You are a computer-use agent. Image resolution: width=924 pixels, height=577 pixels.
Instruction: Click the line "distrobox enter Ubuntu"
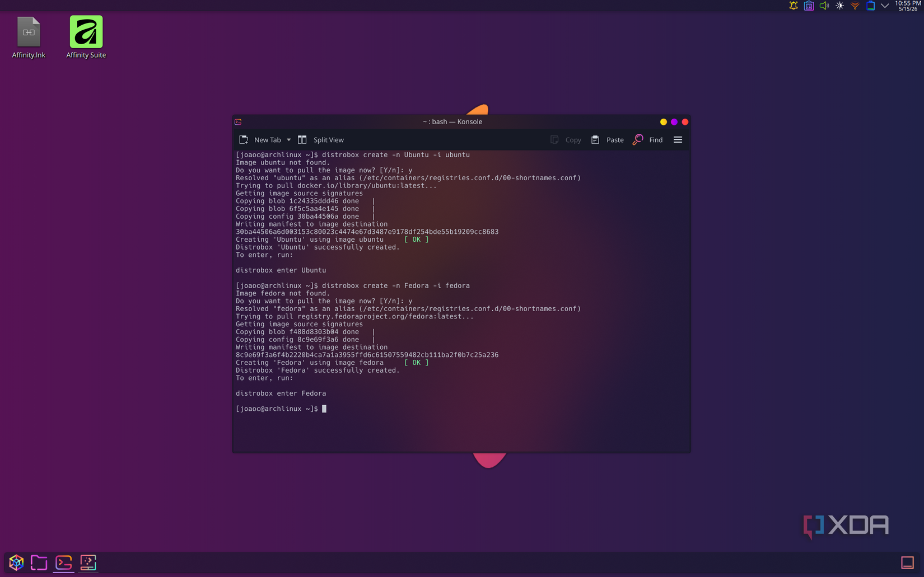[281, 270]
